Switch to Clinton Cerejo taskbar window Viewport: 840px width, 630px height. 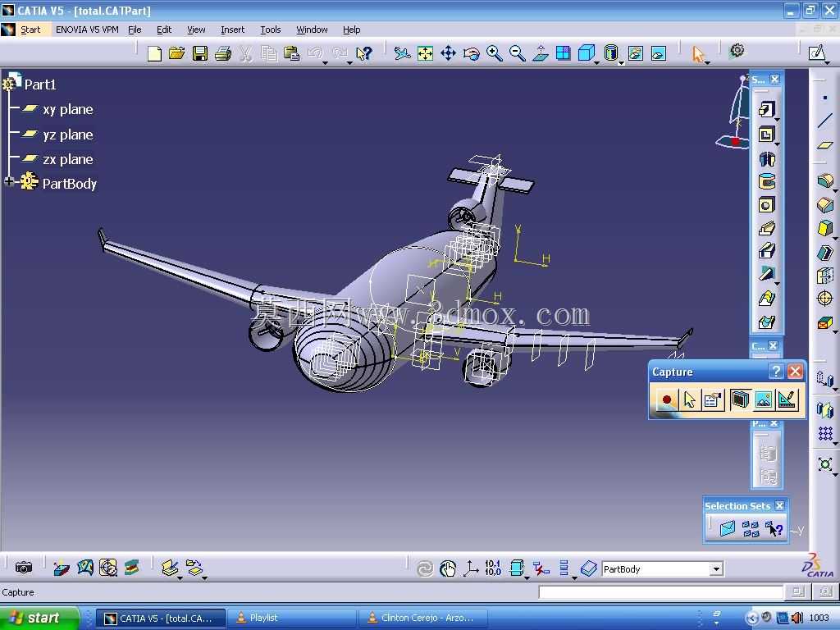425,618
